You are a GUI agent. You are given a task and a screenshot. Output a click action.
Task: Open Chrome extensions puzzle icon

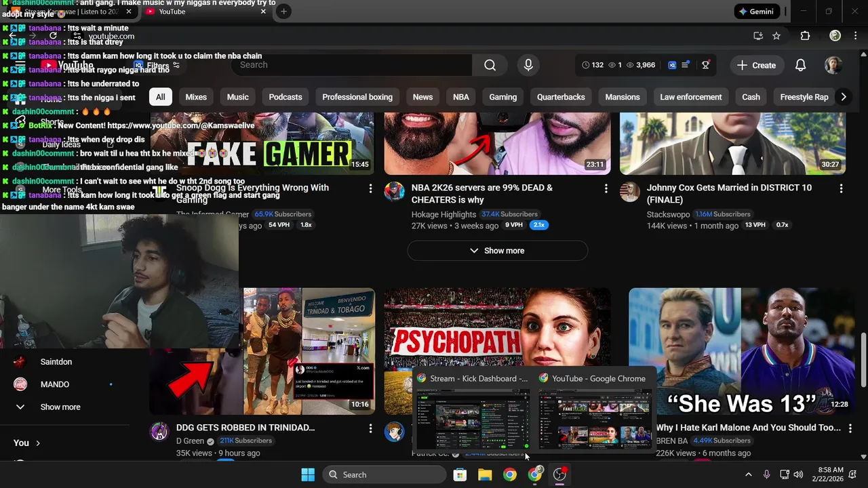[x=805, y=36]
